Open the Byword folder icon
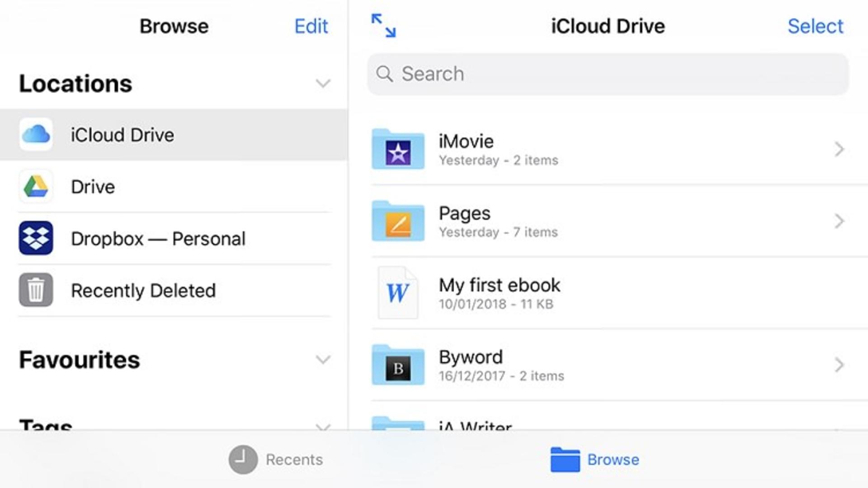The height and width of the screenshot is (488, 868). [398, 365]
